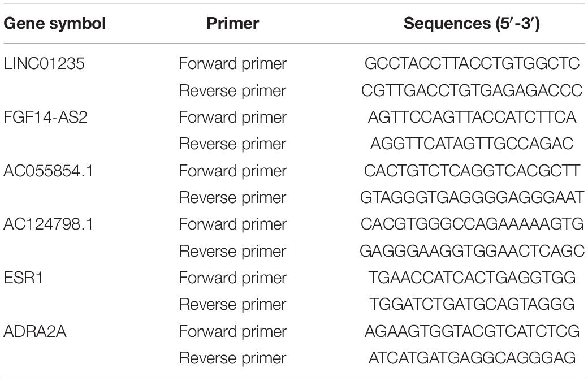588x381 pixels.
Task: Click the sequence GAGGGAAGGTGGAACTCAGC
Action: pyautogui.click(x=472, y=251)
